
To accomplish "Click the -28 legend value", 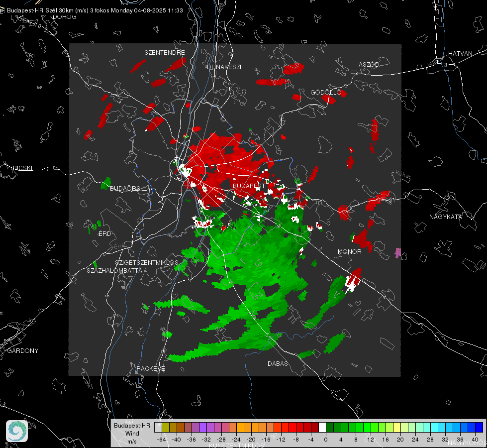I will pyautogui.click(x=221, y=440).
